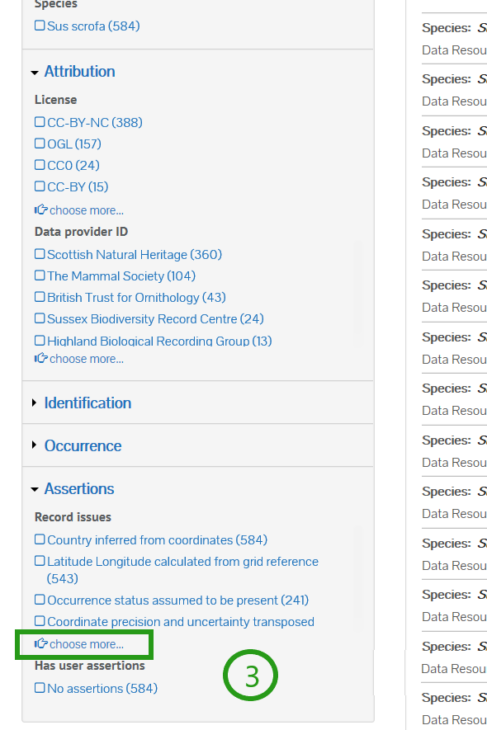Select the CC0 (24) checkbox
The height and width of the screenshot is (730, 487).
(x=40, y=165)
